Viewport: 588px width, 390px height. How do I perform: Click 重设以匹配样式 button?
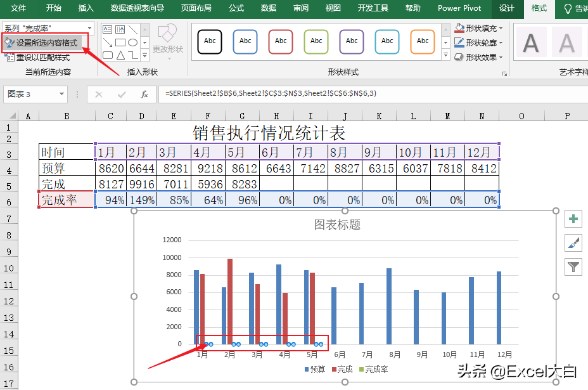(37, 58)
